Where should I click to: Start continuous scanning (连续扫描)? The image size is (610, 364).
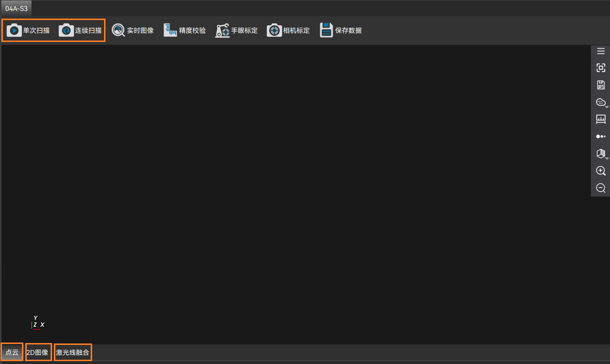click(x=80, y=31)
